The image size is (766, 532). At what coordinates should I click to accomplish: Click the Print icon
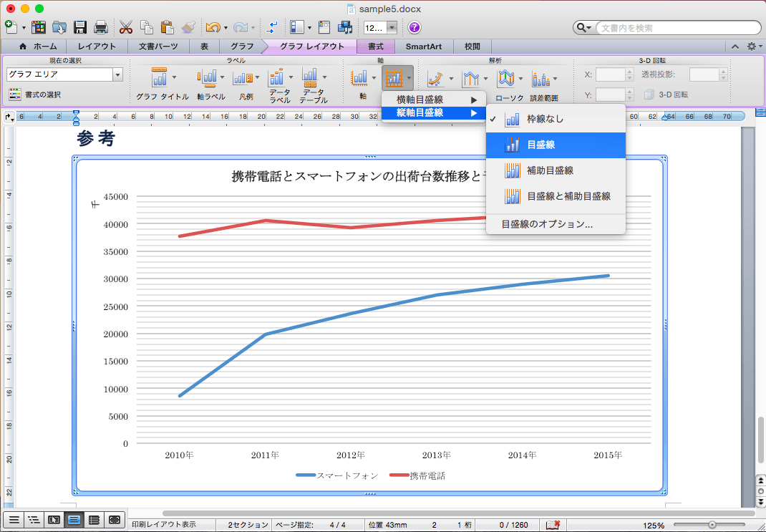click(101, 27)
